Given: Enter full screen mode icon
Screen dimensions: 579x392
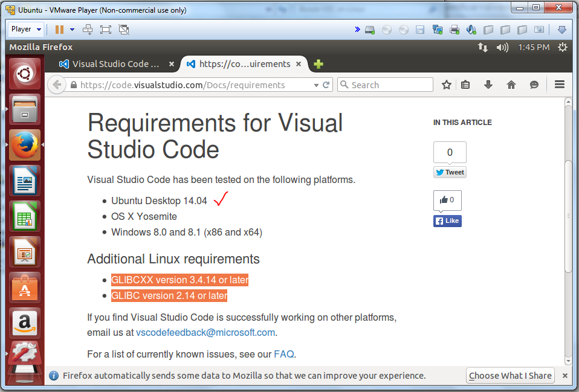Looking at the screenshot, I should click(x=106, y=30).
